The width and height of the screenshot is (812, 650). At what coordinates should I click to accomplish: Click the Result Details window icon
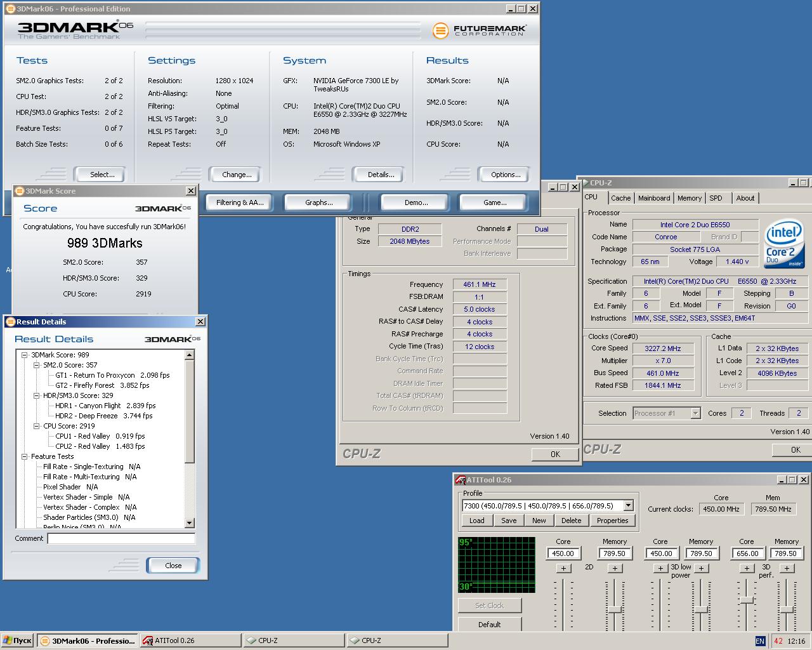coord(10,322)
